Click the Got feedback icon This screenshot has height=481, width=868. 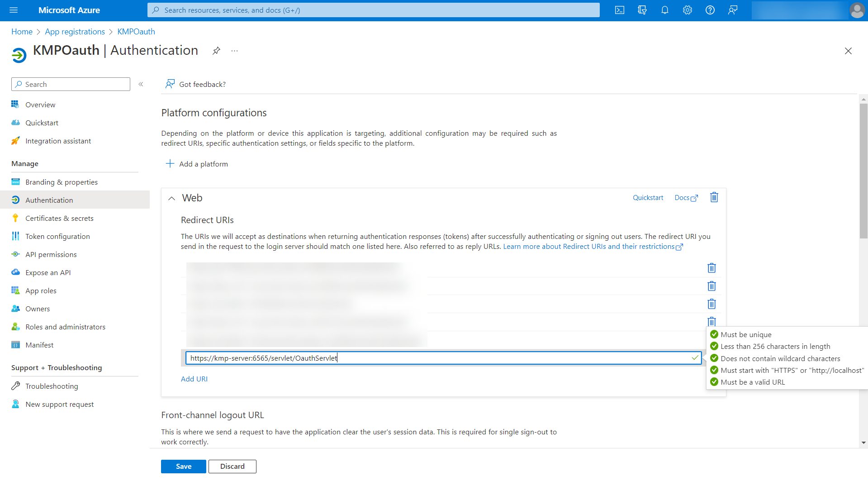170,84
